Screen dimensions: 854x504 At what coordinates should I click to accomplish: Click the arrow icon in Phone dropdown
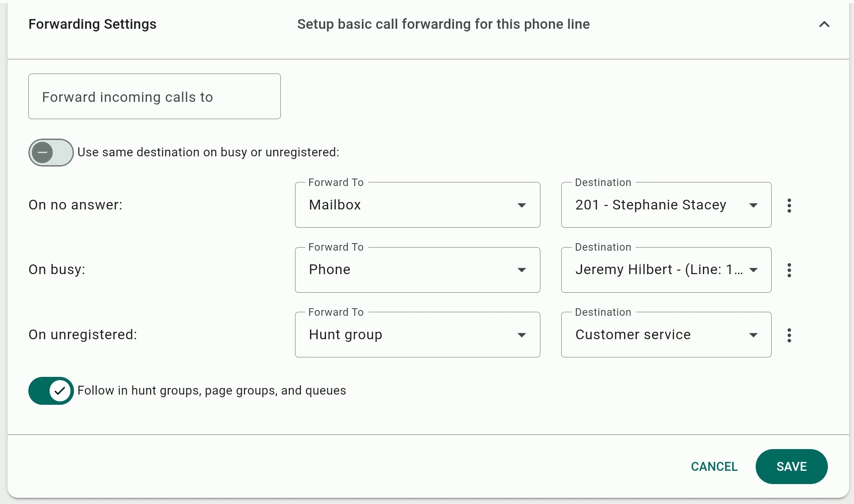(x=522, y=270)
